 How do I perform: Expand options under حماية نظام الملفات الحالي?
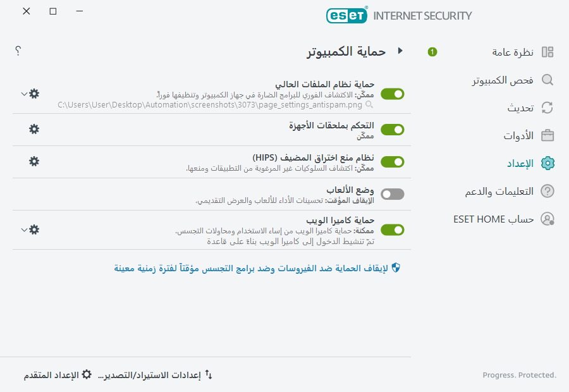(23, 94)
